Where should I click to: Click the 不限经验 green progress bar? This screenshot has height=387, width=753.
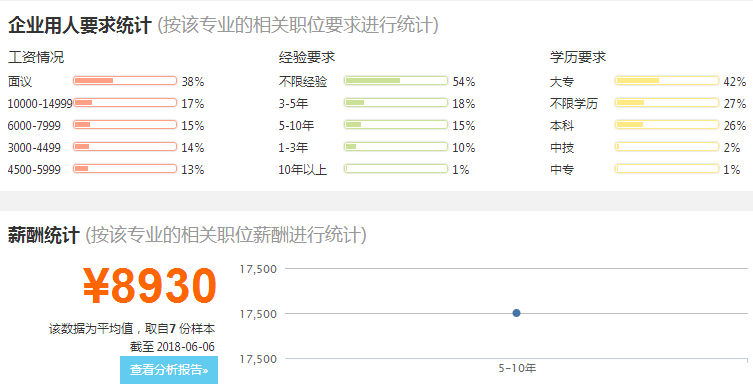coord(396,81)
